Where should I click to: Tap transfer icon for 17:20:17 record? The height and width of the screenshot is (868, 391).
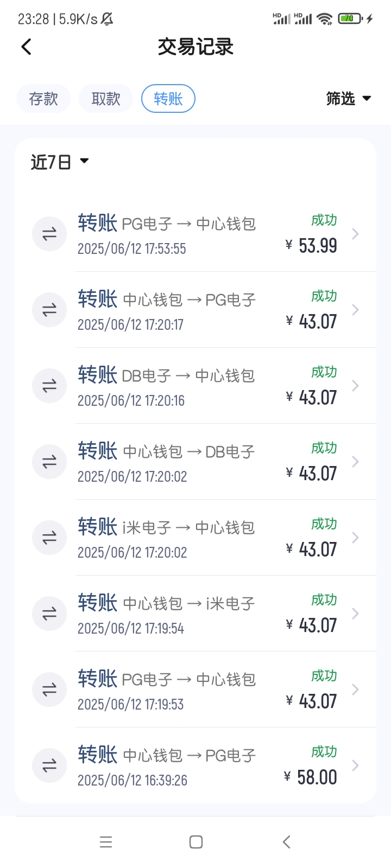click(49, 310)
